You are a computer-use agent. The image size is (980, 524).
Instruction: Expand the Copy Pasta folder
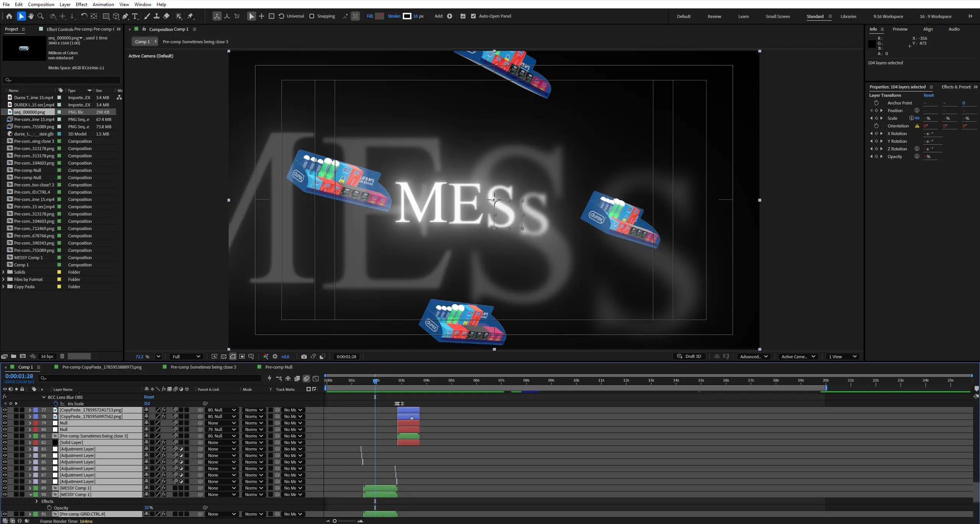(3, 287)
